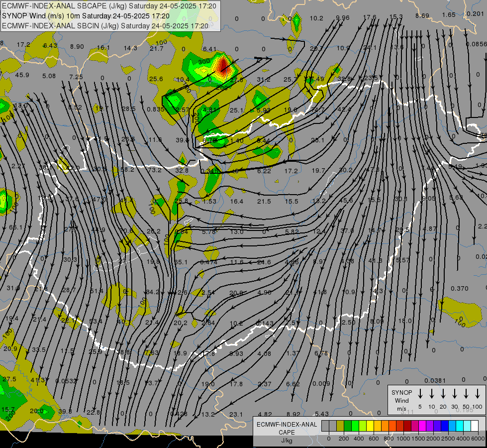Click the map value '33.5'

click(x=39, y=350)
